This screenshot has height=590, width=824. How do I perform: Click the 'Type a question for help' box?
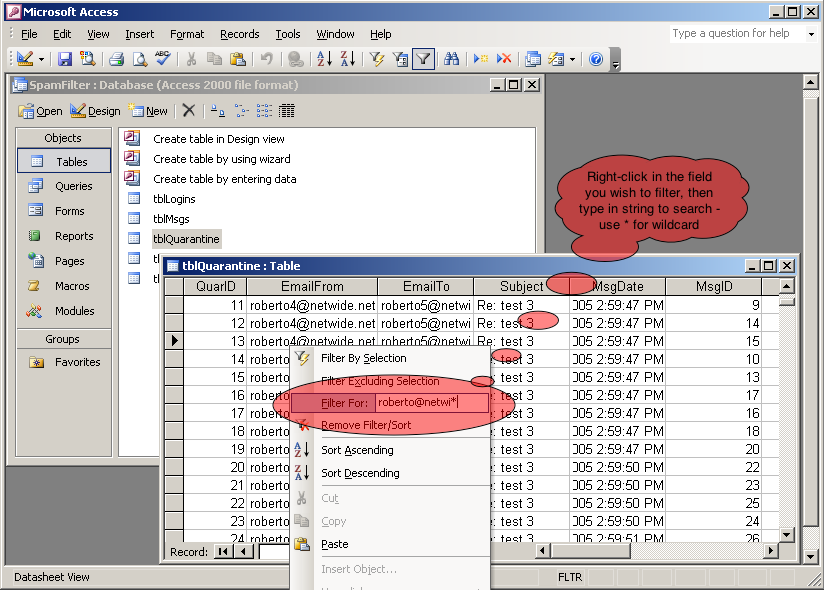737,34
